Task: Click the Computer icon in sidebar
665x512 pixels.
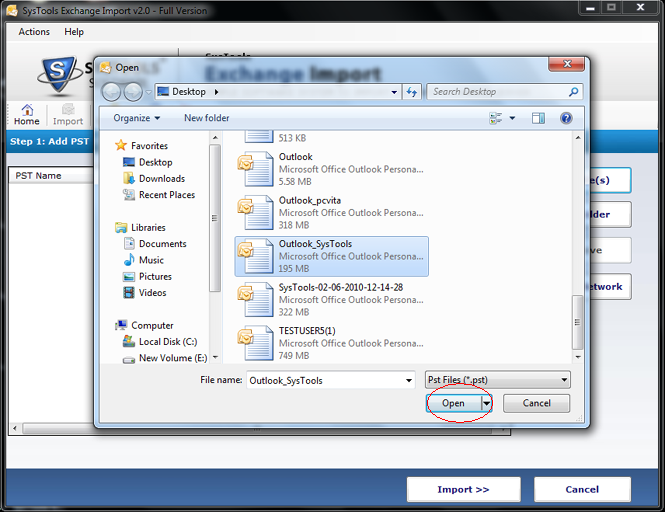Action: click(121, 325)
